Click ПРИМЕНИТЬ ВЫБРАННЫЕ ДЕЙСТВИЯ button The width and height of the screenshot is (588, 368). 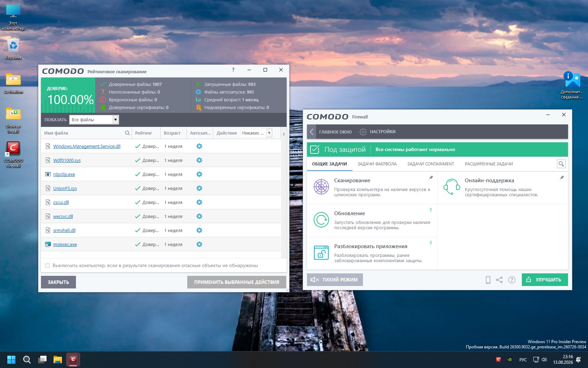click(237, 282)
